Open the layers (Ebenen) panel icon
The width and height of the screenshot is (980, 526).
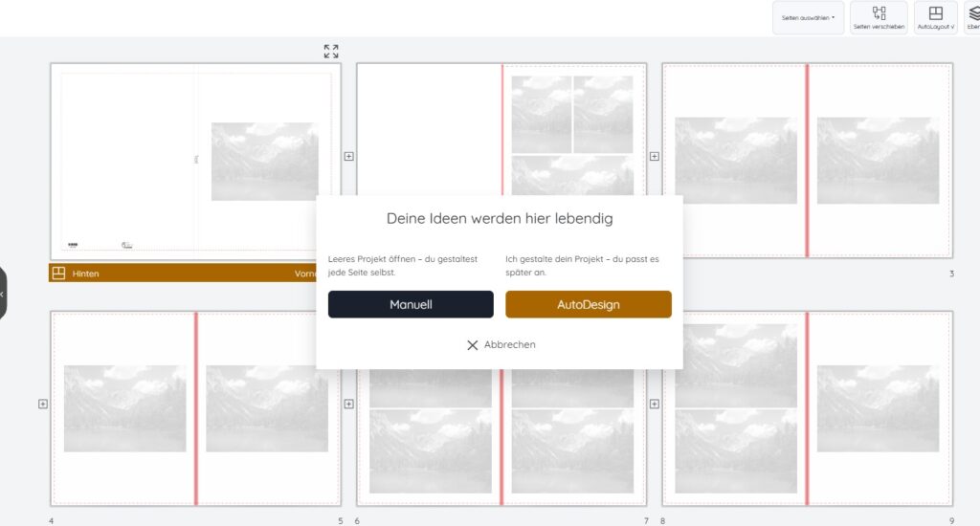[972, 17]
